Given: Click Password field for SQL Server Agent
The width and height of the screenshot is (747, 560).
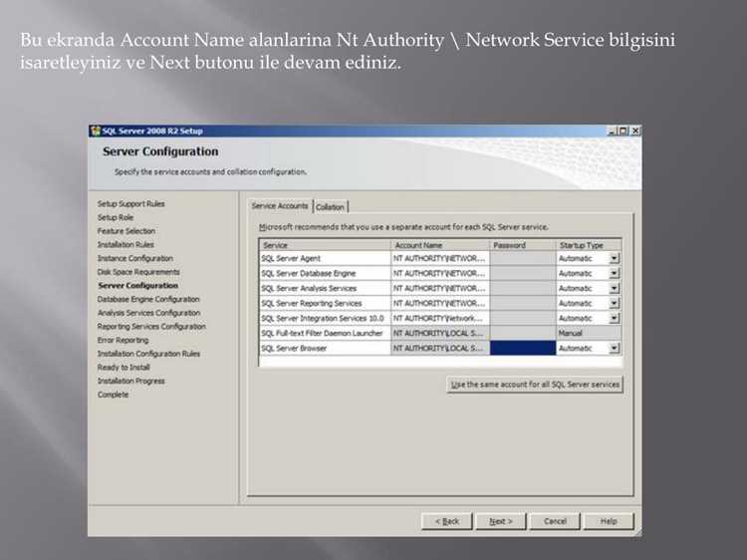Looking at the screenshot, I should point(523,258).
